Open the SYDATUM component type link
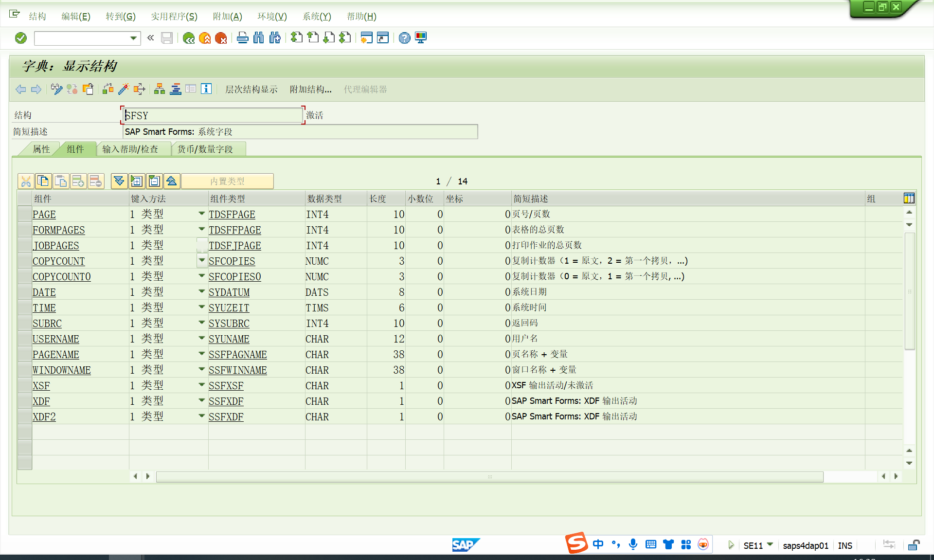Screen dimensions: 934x560 coord(229,292)
